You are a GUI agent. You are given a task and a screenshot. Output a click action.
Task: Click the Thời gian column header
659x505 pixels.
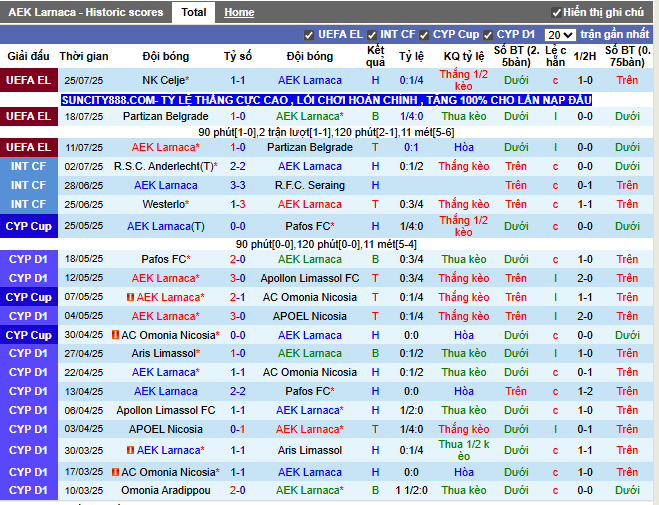pos(84,56)
